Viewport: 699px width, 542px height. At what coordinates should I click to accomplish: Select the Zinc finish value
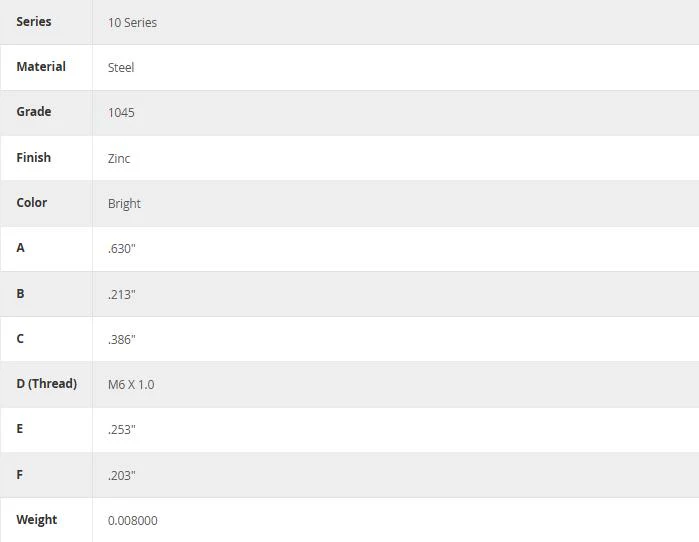pyautogui.click(x=119, y=159)
